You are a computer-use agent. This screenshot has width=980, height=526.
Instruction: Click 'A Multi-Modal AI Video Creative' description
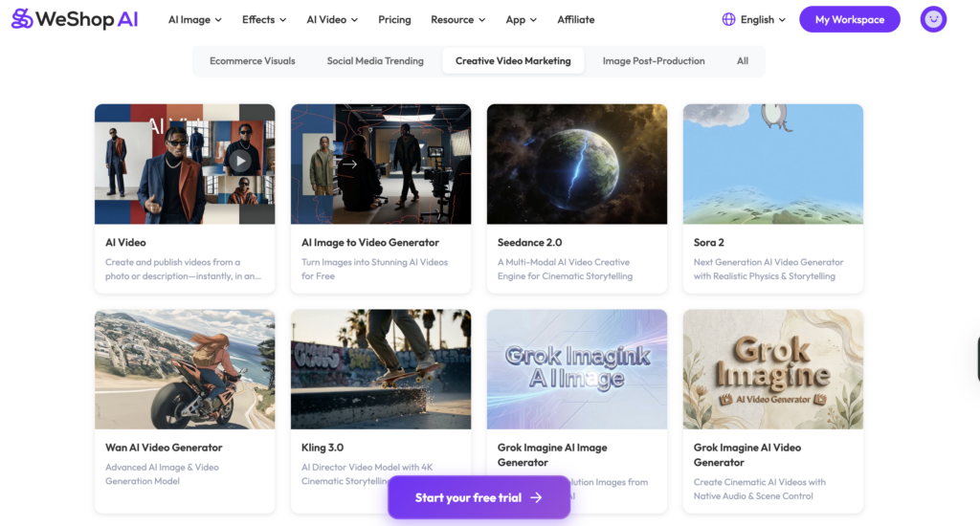[564, 262]
